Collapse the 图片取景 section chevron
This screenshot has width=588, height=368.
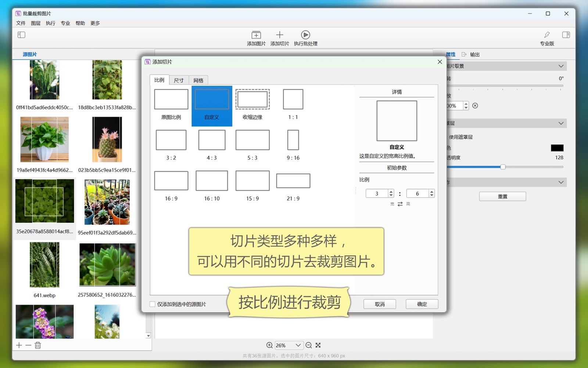pyautogui.click(x=561, y=66)
